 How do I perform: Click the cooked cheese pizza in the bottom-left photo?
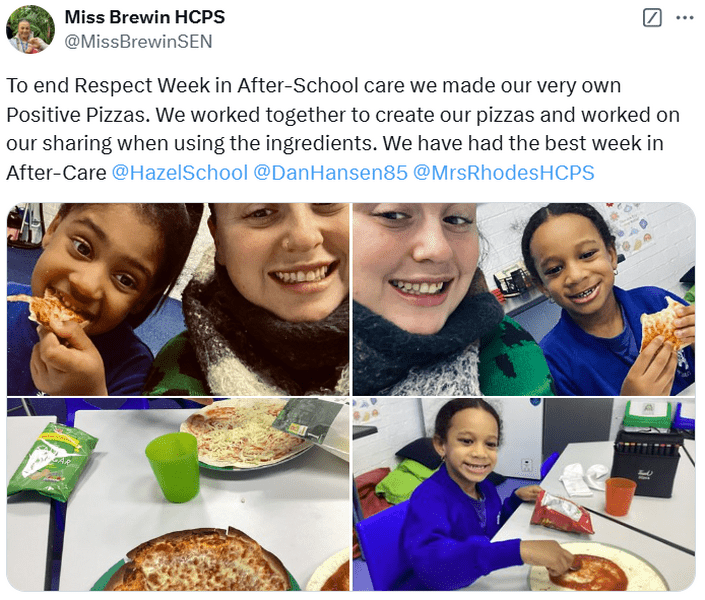point(201,560)
